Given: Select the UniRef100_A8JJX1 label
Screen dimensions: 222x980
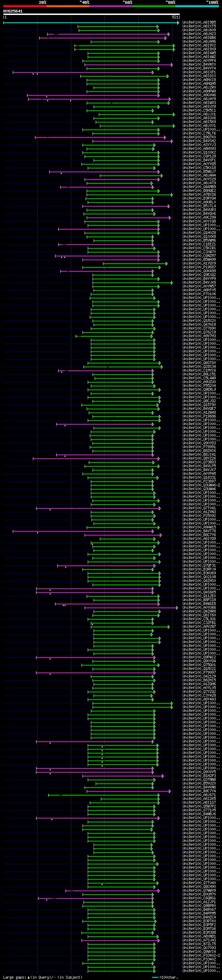Looking at the screenshot, I should tap(199, 114).
